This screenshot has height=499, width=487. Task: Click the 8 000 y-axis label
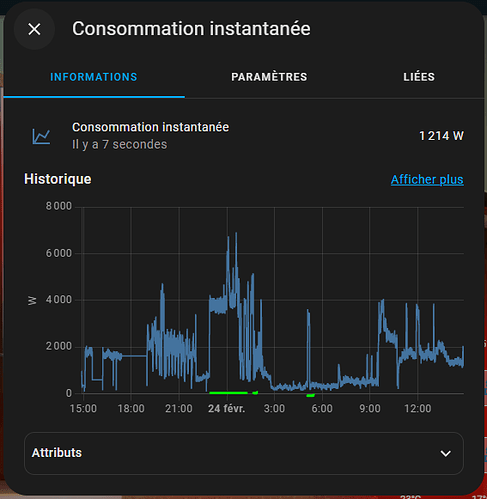(59, 206)
